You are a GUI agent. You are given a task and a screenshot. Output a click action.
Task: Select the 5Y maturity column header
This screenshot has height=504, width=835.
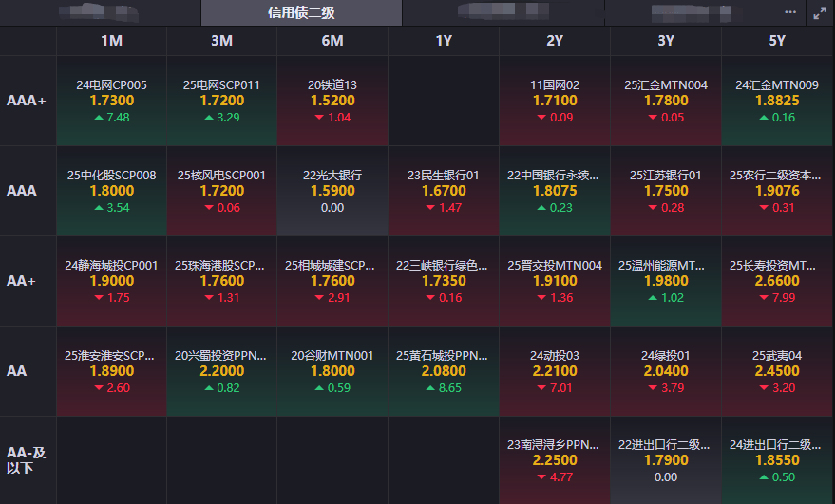coord(777,41)
